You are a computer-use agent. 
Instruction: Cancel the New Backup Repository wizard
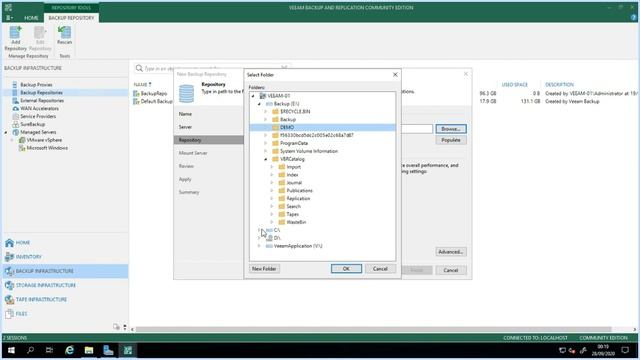pos(451,270)
